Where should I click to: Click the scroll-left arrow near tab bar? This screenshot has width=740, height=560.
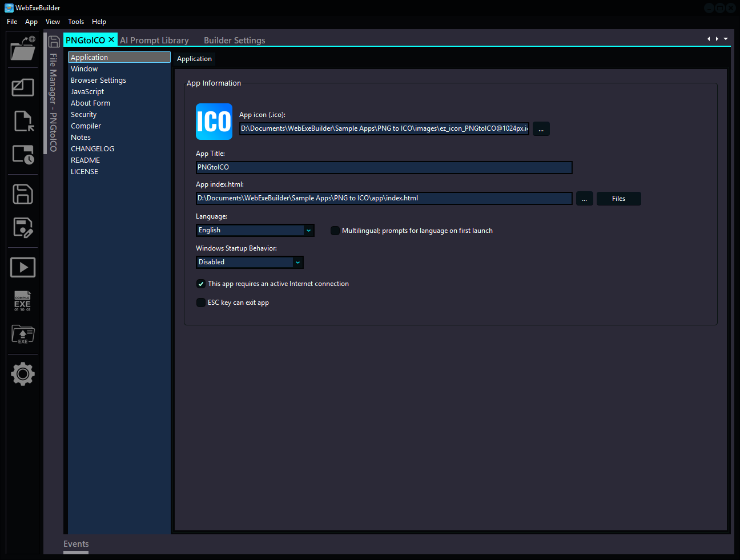709,39
